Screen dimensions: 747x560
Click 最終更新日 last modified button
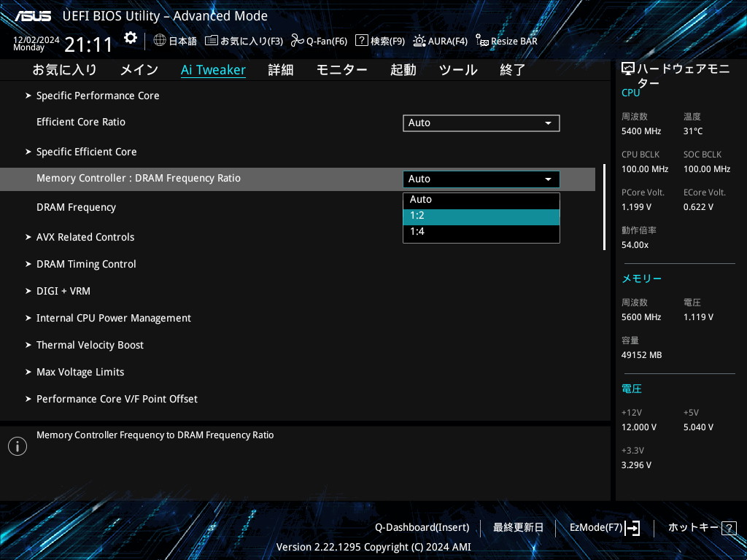518,527
